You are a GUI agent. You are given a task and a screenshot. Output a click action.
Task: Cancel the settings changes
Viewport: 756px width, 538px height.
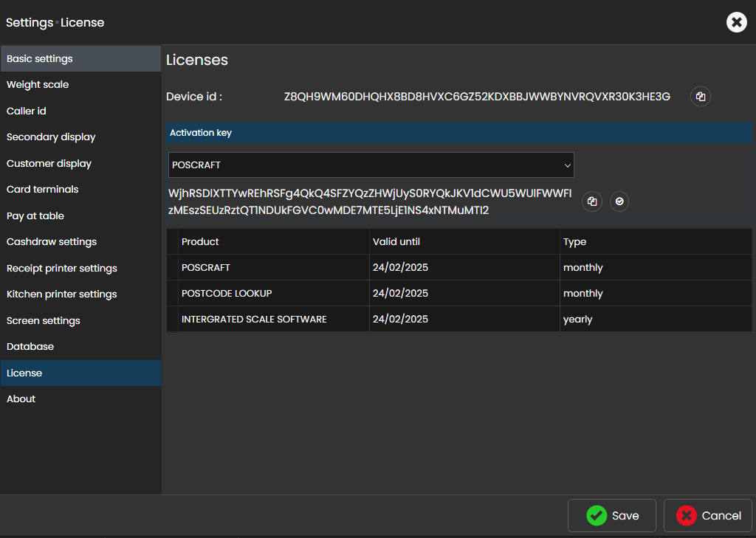click(707, 516)
